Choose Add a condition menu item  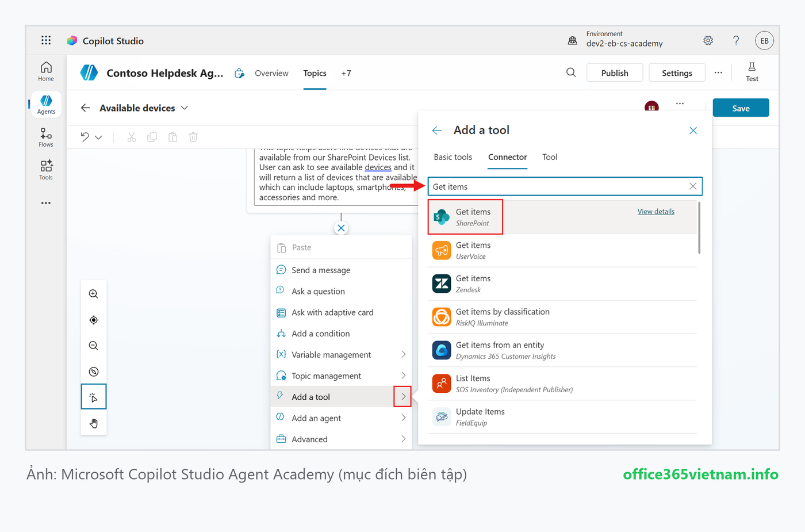(x=341, y=334)
